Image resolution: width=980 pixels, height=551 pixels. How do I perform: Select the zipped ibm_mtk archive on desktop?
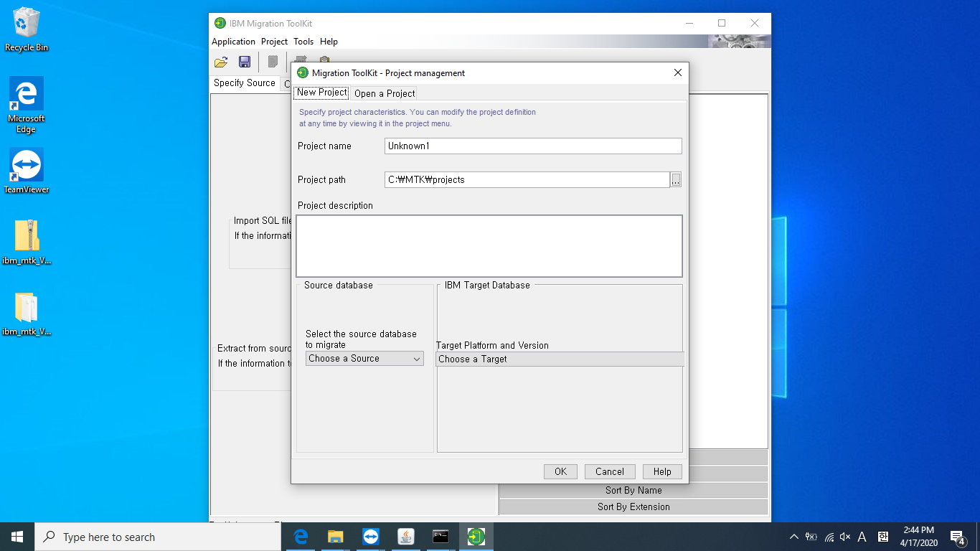27,242
